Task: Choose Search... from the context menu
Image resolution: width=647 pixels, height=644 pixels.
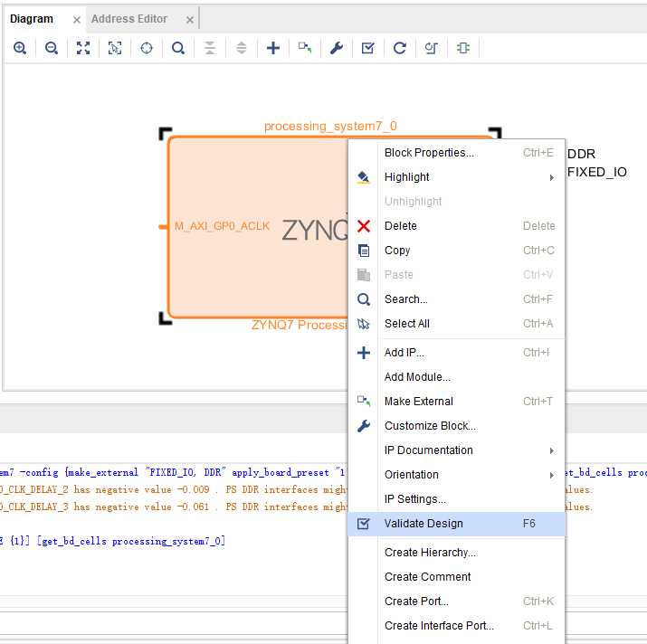Action: 456,299
